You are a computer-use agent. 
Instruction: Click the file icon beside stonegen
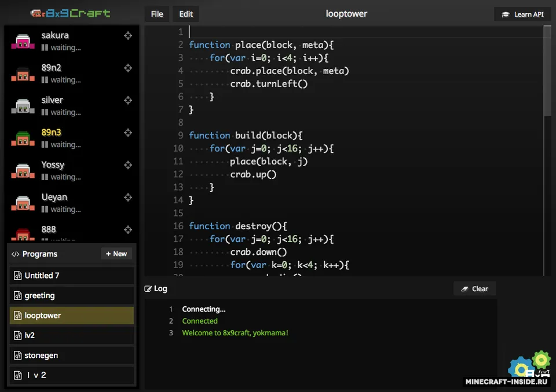pyautogui.click(x=17, y=355)
